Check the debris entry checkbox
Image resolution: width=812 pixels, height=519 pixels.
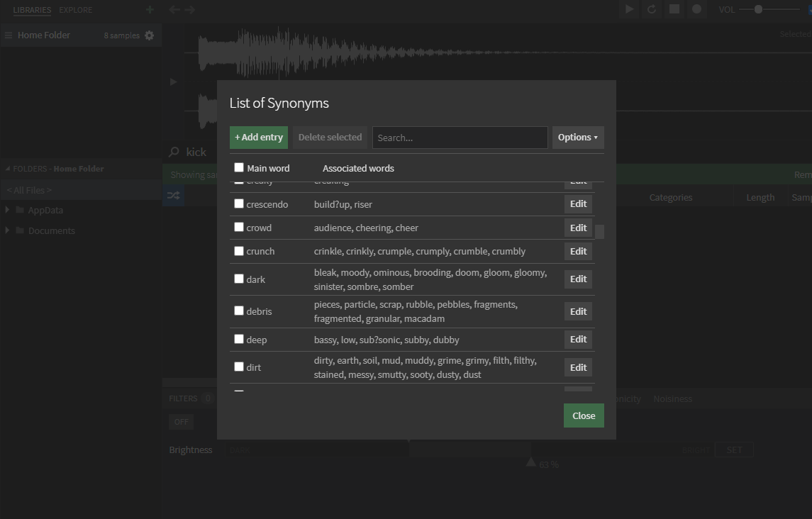click(239, 311)
